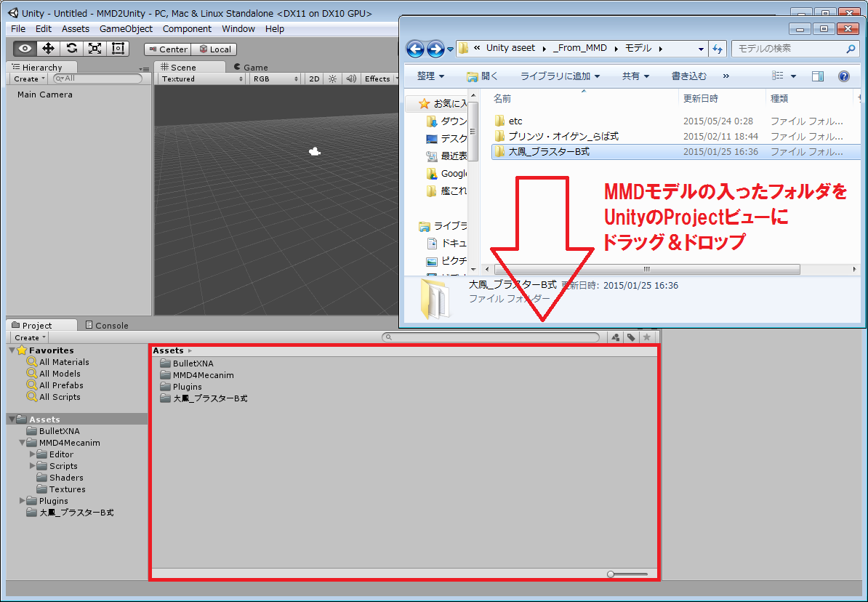Open the Window menu
This screenshot has height=602, width=868.
[x=238, y=29]
